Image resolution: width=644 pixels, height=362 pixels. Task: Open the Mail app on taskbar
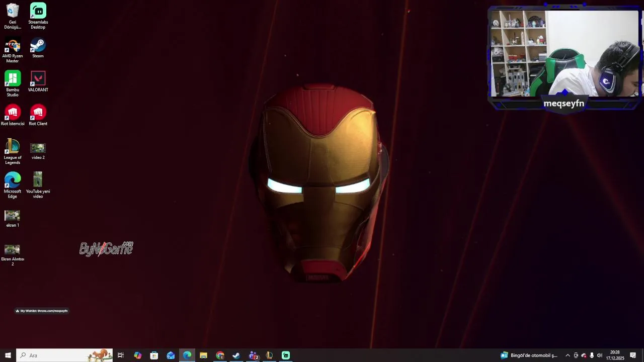171,355
